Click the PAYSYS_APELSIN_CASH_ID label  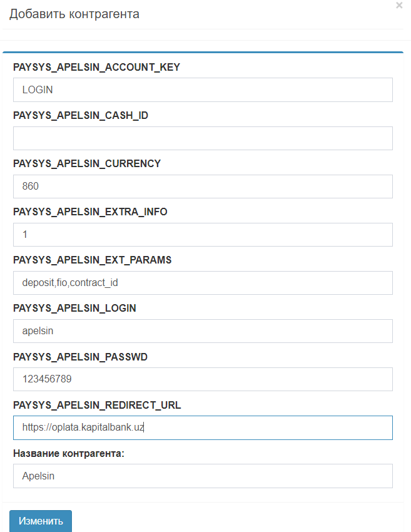coord(80,115)
